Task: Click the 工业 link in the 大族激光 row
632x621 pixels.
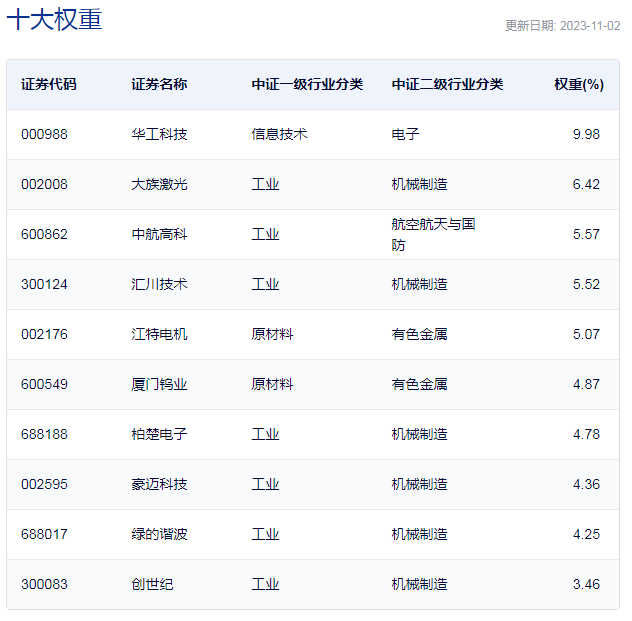Action: click(265, 184)
